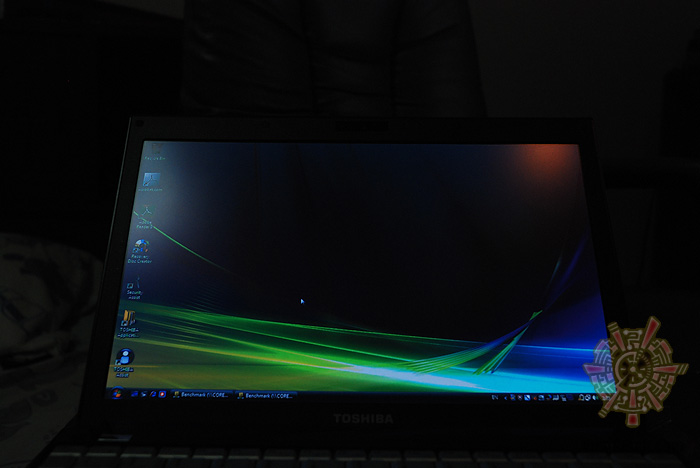Open the TOSHIBA Applications folder icon
Image resolution: width=700 pixels, height=468 pixels.
click(129, 324)
